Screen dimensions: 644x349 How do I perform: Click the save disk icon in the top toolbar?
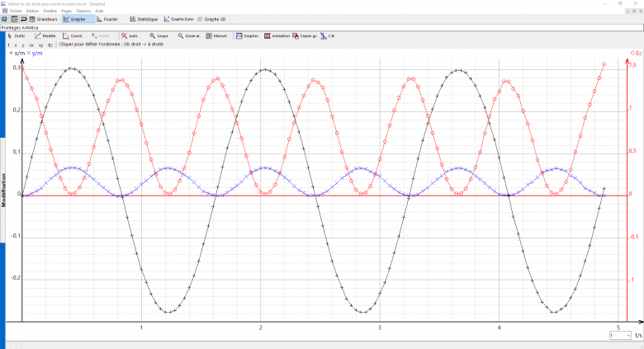tap(4, 19)
